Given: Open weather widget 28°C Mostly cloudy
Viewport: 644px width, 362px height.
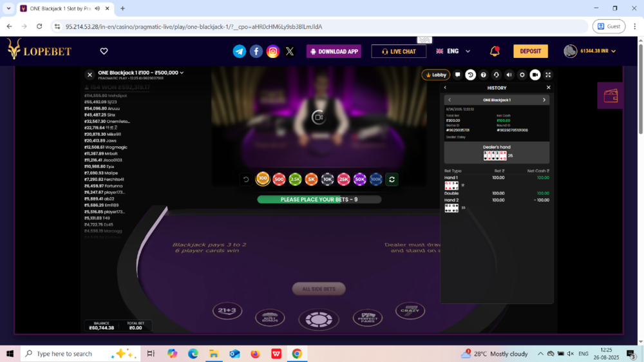Looking at the screenshot, I should point(494,354).
